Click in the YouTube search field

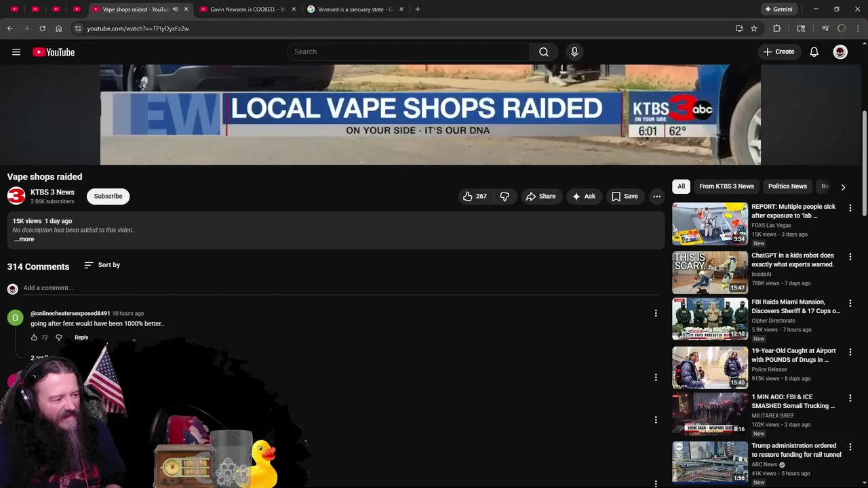click(408, 52)
